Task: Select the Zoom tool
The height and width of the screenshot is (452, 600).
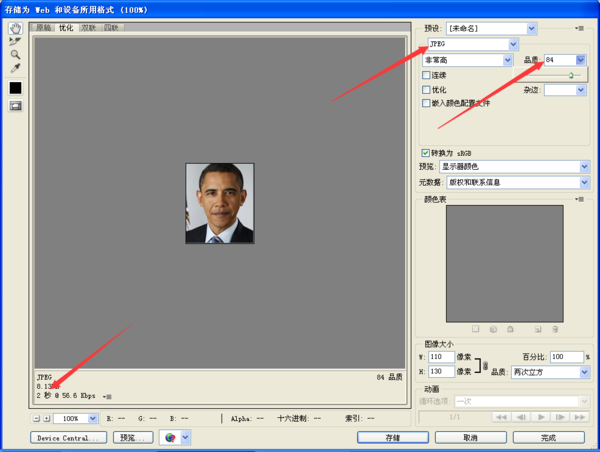Action: [x=15, y=55]
